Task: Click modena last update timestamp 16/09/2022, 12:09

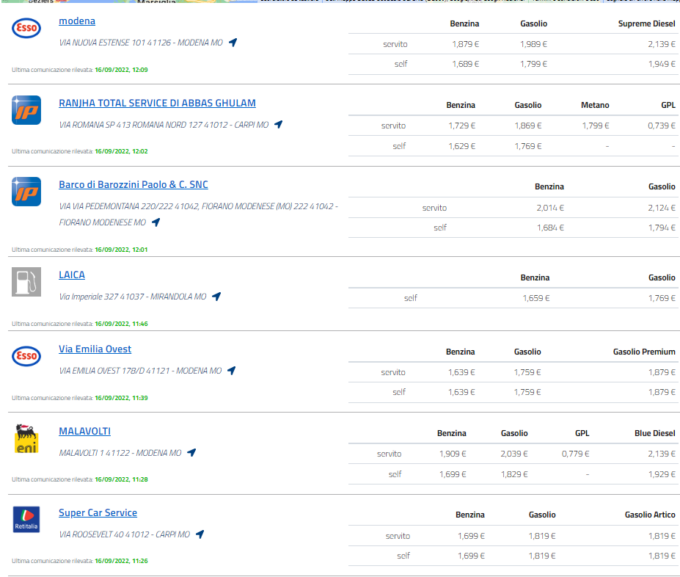Action: tap(121, 69)
